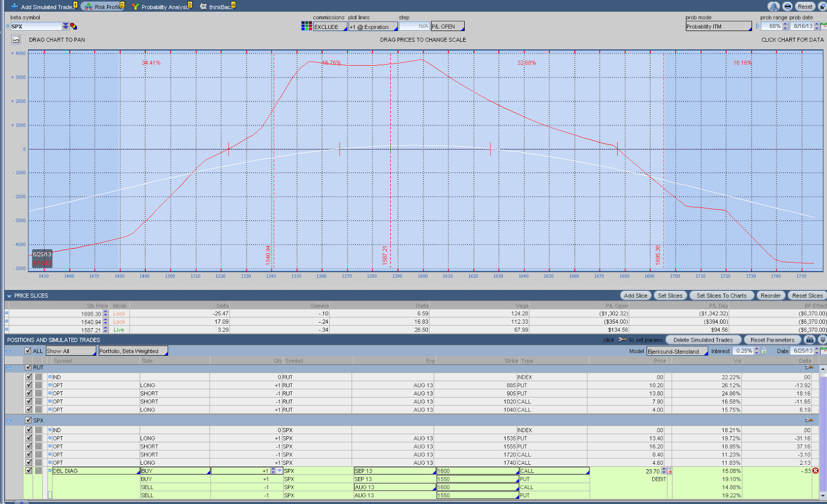This screenshot has height=504, width=827.
Task: Adjust the Interest 0.25% stepper
Action: coord(757,351)
